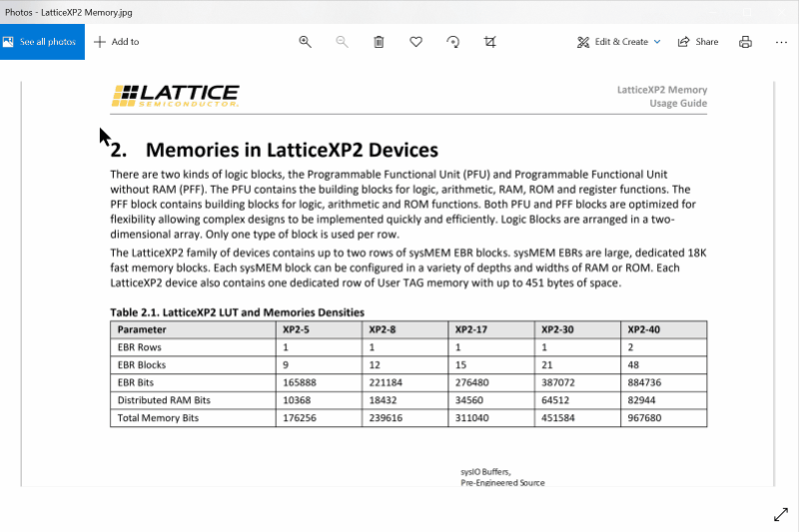Image resolution: width=799 pixels, height=532 pixels.
Task: Click cell value 221184
Action: (386, 383)
